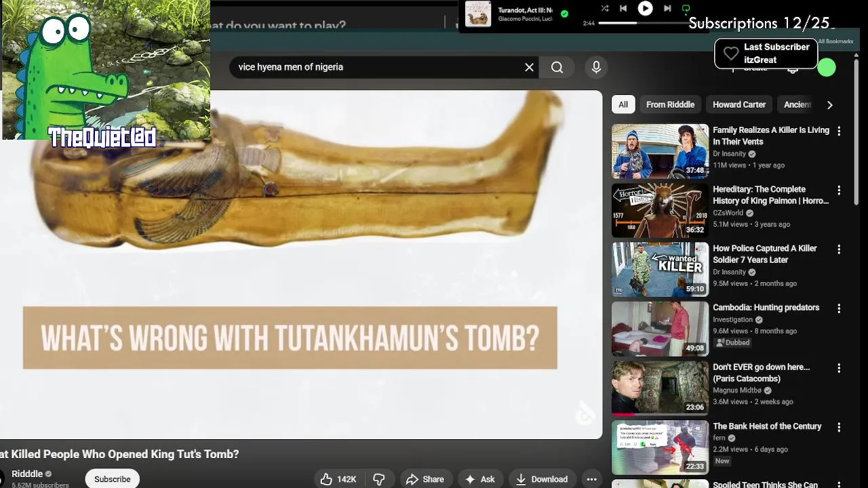Open the Ridddle channel name

[27, 474]
